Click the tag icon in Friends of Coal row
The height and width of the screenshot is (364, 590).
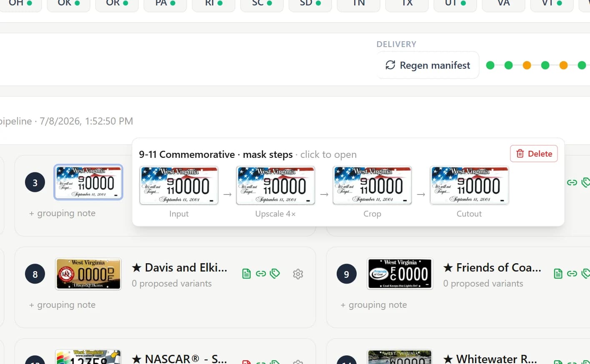point(586,274)
